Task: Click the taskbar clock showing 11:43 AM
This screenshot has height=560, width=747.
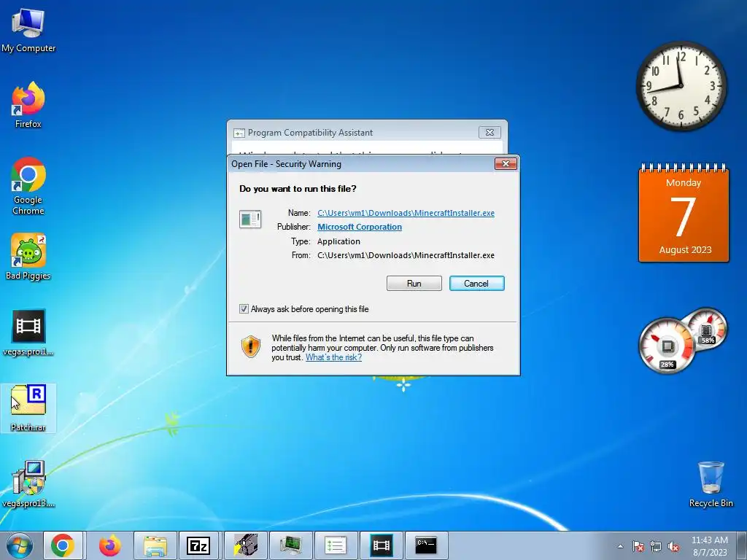Action: (x=710, y=546)
